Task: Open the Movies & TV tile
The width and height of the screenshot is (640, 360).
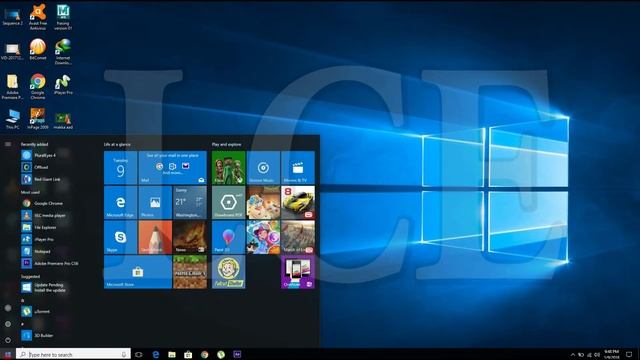Action: [x=298, y=168]
